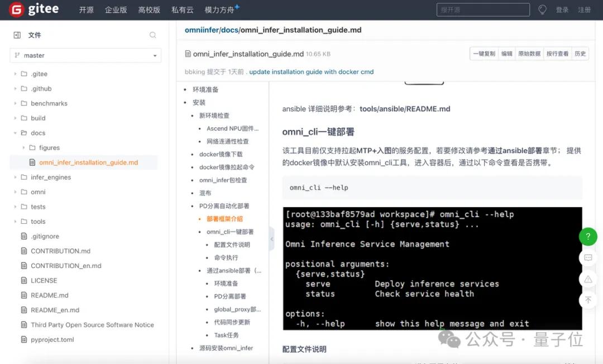This screenshot has height=364, width=603.
Task: Click the warning report floating icon
Action: pos(588,279)
